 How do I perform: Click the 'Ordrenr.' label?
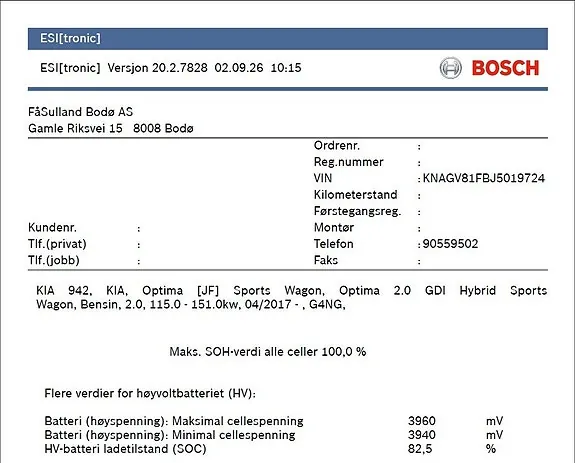(337, 146)
